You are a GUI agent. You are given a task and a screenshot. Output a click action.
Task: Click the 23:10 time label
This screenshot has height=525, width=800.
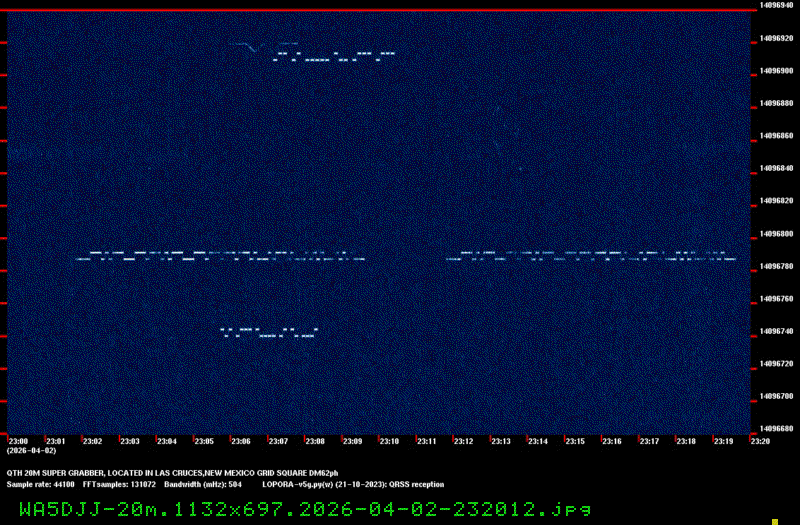click(x=389, y=441)
